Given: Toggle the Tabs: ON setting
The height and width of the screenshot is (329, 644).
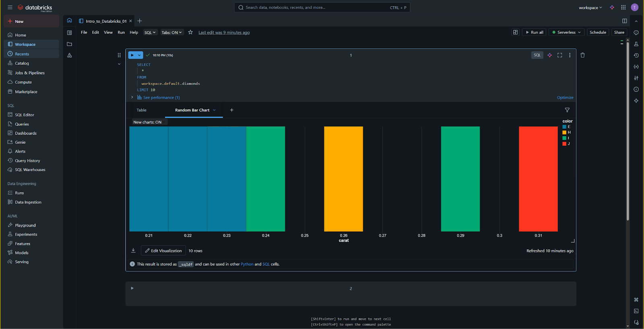Looking at the screenshot, I should 172,32.
